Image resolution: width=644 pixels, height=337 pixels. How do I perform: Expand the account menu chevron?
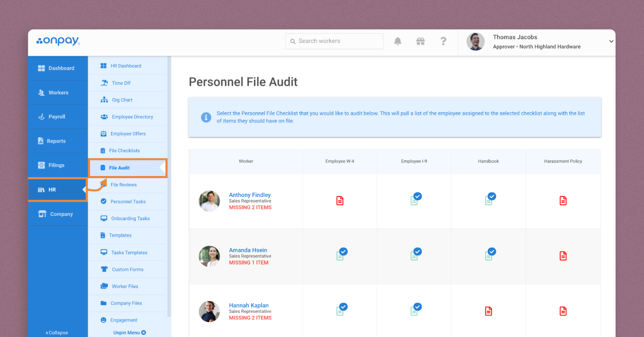pos(611,41)
